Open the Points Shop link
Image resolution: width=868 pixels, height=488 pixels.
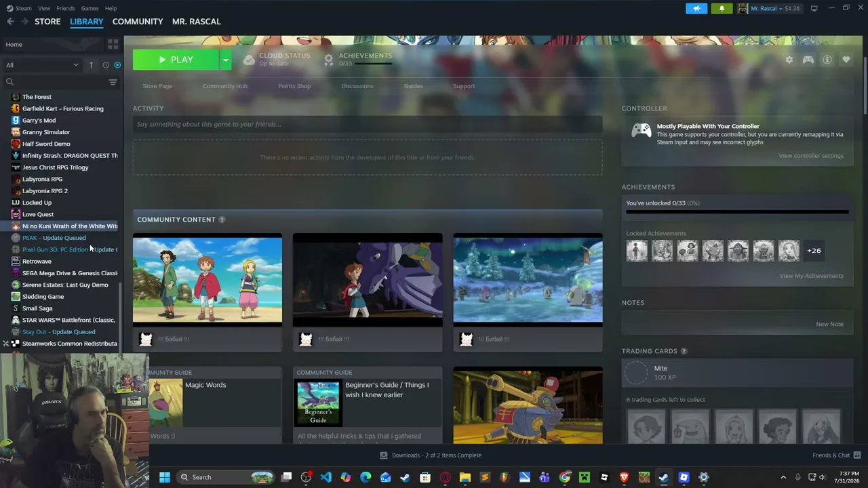[x=294, y=86]
